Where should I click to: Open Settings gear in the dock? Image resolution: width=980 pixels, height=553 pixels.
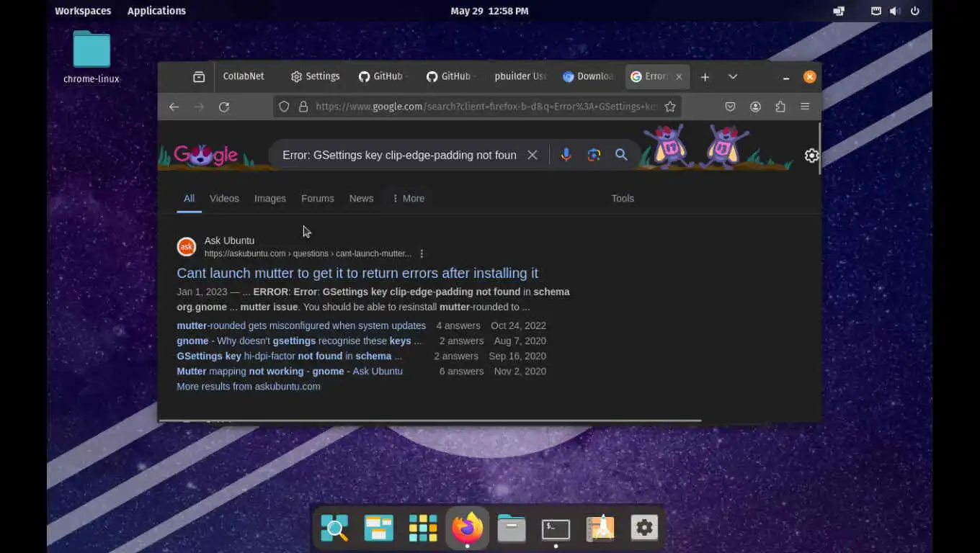(644, 529)
